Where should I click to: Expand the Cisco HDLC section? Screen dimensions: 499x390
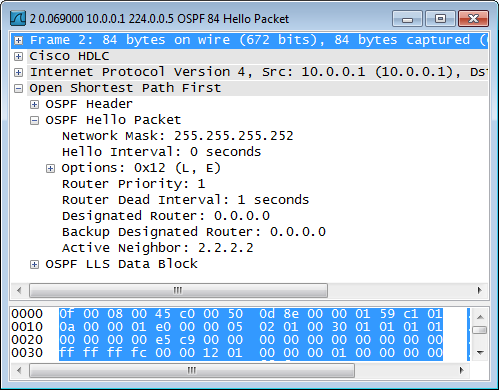19,56
